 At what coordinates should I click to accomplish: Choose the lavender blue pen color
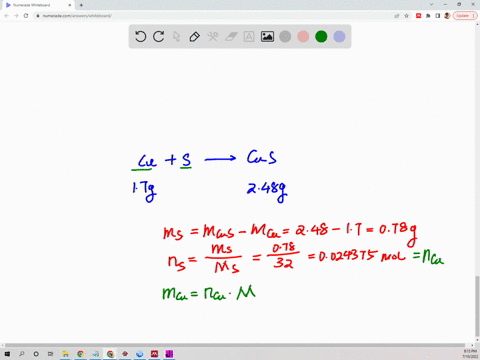339,36
